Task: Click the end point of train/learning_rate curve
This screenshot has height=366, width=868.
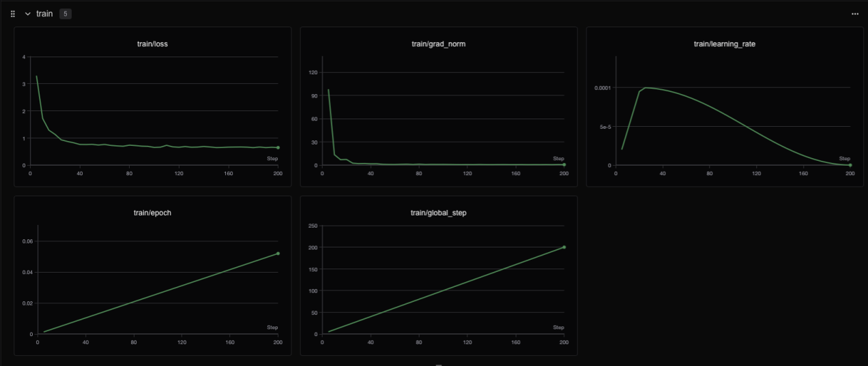Action: [850, 165]
